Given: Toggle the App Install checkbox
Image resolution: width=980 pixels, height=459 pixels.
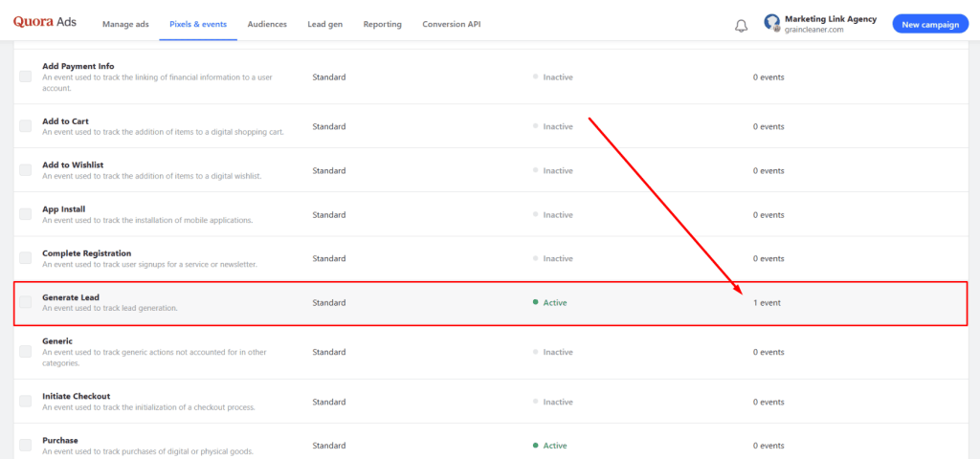Looking at the screenshot, I should tap(26, 214).
